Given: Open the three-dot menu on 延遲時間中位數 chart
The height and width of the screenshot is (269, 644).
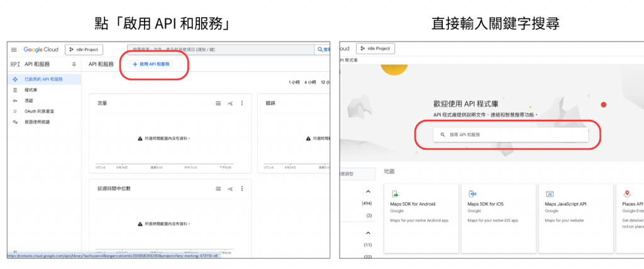Looking at the screenshot, I should pyautogui.click(x=242, y=188).
